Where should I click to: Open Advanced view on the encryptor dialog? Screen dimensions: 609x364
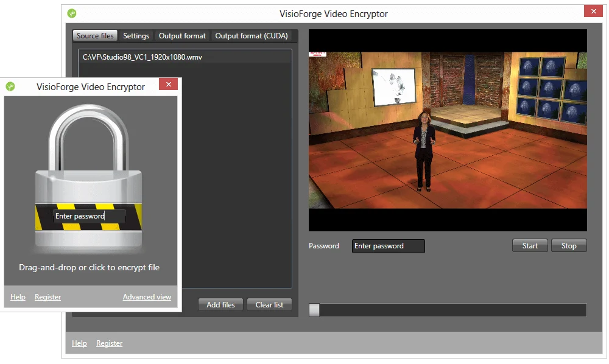(147, 296)
